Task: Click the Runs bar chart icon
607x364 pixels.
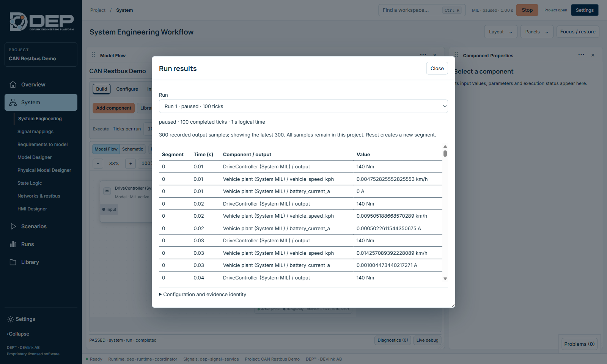Action: [x=13, y=244]
